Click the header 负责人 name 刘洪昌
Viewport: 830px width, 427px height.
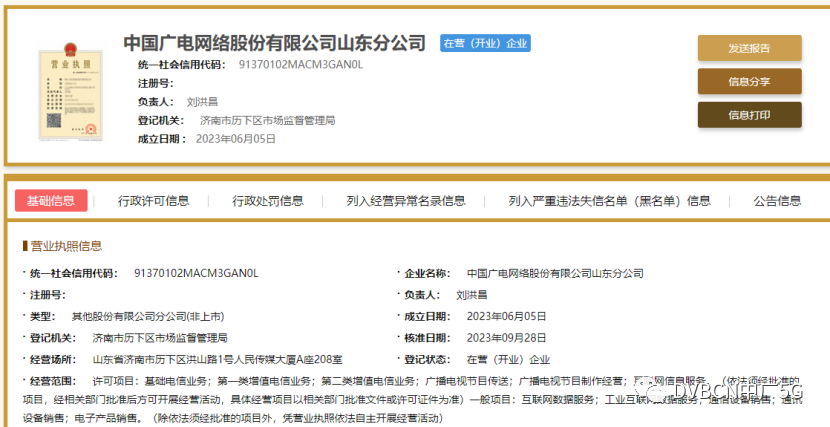[x=202, y=102]
